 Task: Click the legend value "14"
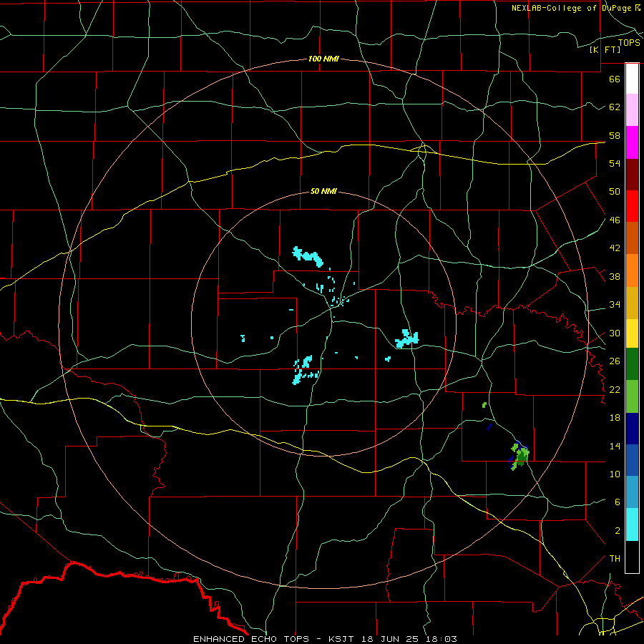point(615,446)
